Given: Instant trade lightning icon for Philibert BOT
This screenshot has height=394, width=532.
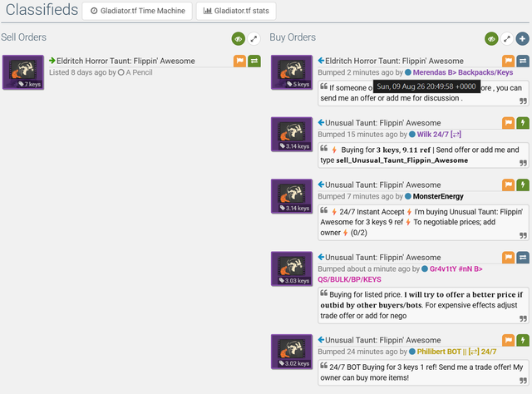Looking at the screenshot, I should point(523,340).
